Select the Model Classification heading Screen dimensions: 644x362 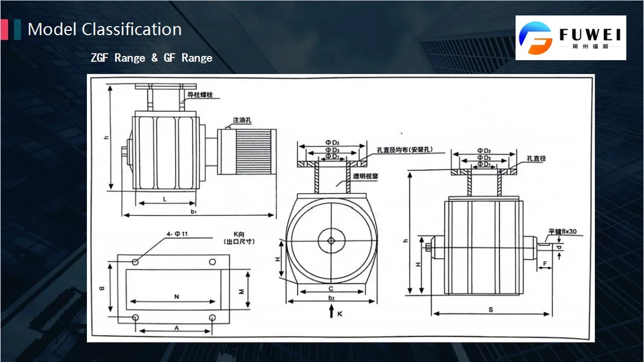104,29
